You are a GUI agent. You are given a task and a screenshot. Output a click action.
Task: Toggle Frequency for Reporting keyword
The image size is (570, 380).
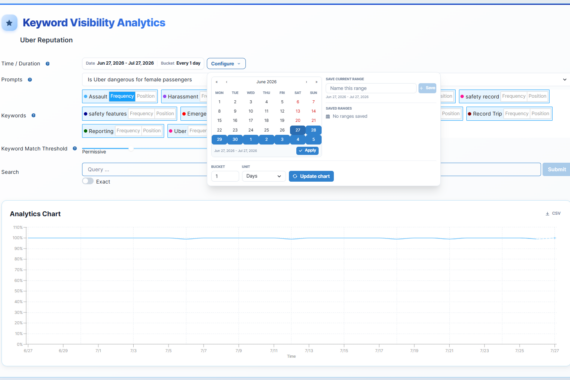tap(128, 131)
